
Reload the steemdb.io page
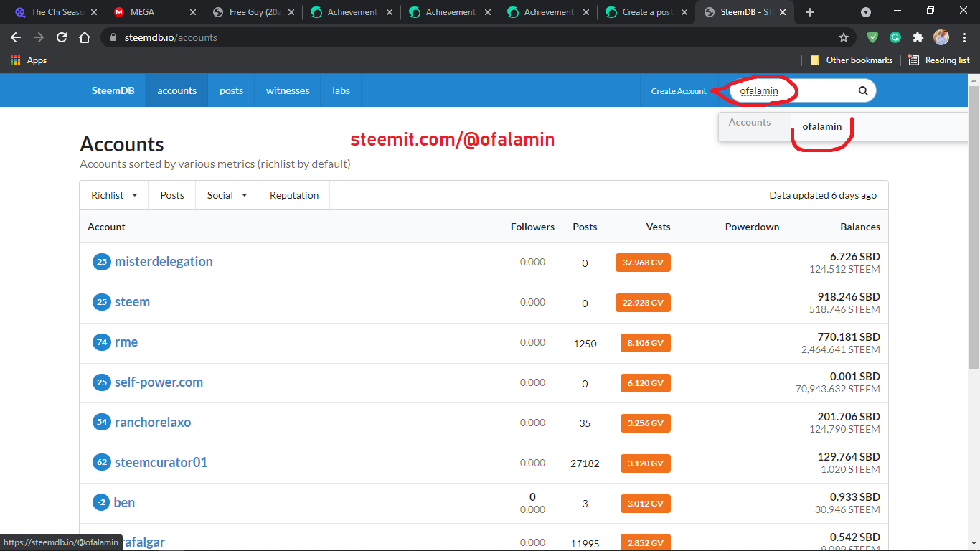(62, 37)
